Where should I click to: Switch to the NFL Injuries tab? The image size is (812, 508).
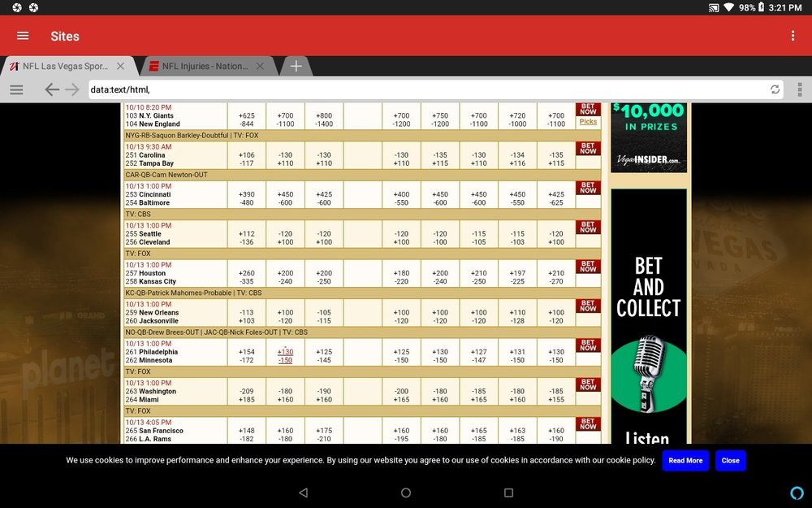click(x=205, y=66)
